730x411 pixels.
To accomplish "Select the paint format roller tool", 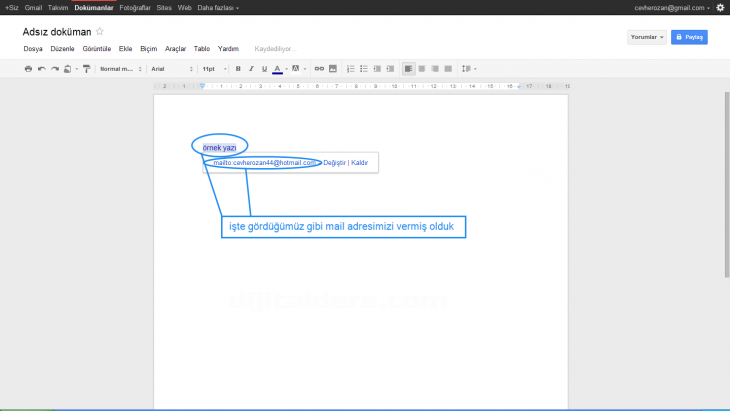I will pos(86,69).
